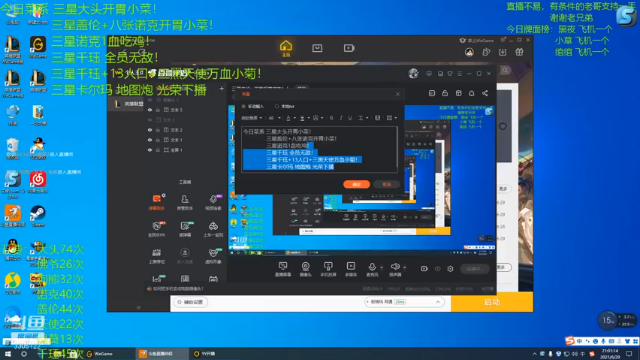The height and width of the screenshot is (360, 640).
Task: Select the manual input radio button
Action: [244, 107]
